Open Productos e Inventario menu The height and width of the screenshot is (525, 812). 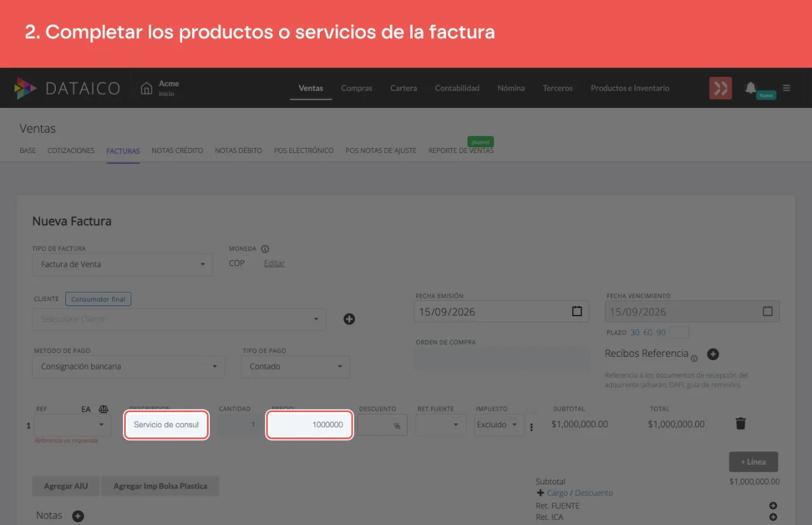(x=630, y=88)
